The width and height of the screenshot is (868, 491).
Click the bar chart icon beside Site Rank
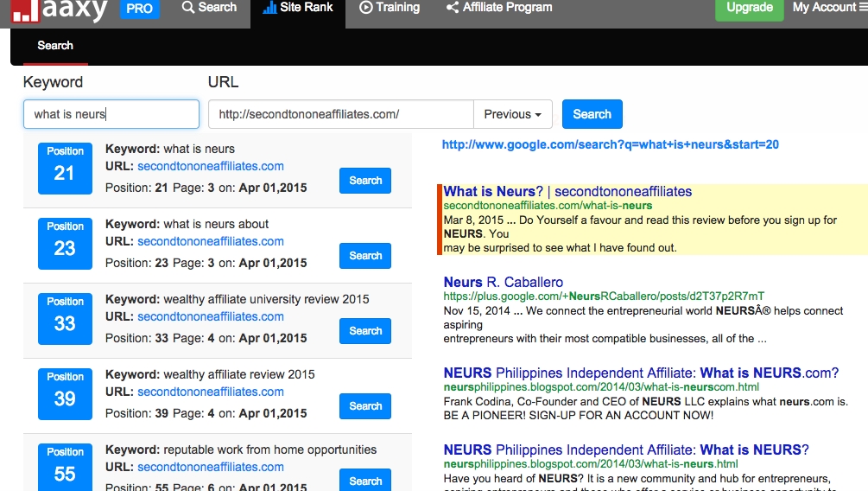(269, 7)
